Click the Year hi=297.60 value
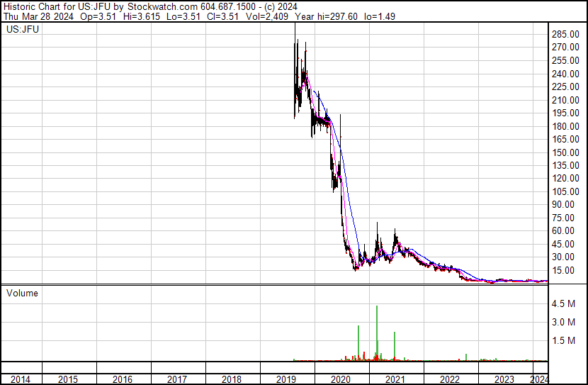Screen dimensions: 588x385 coord(327,16)
